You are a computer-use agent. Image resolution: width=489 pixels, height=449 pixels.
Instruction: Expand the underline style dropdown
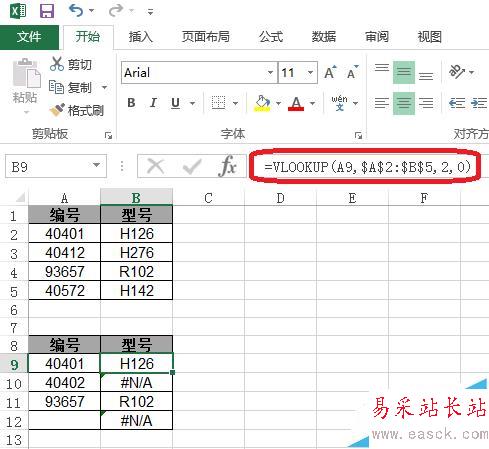point(192,104)
